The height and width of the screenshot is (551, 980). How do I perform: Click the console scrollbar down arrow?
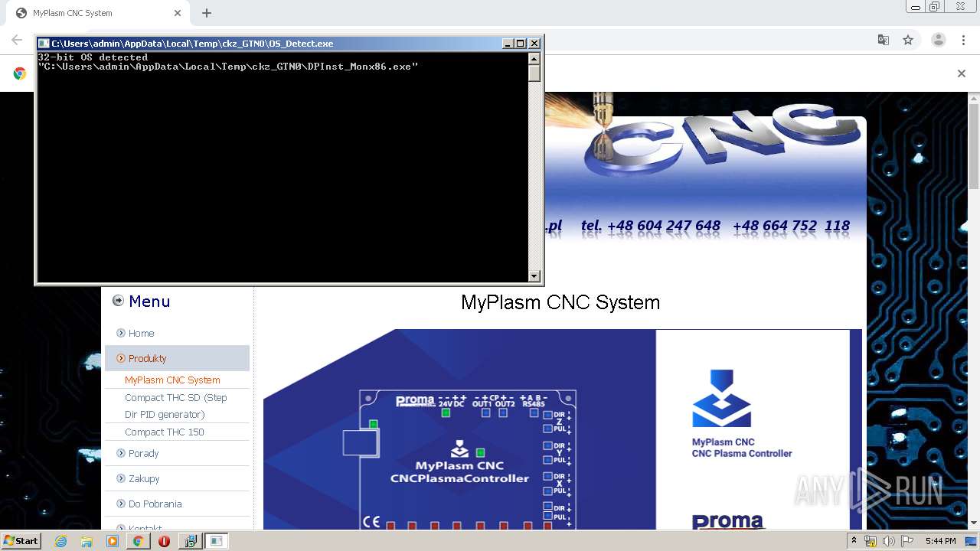534,276
